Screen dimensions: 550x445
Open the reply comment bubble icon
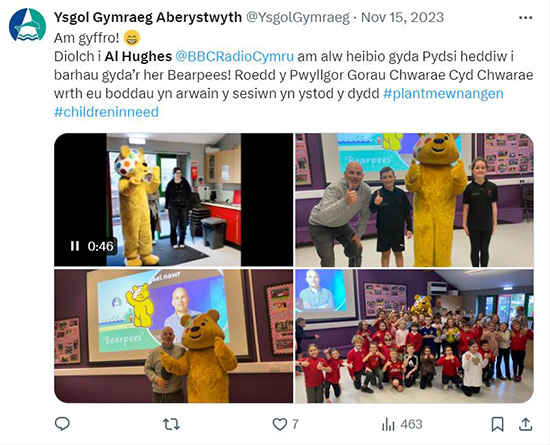point(62,424)
